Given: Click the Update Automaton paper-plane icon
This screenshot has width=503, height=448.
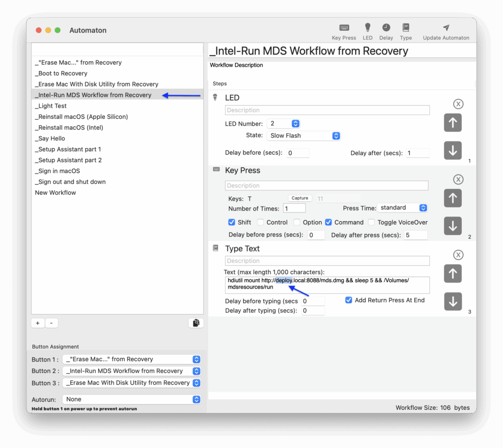Looking at the screenshot, I should [x=446, y=28].
